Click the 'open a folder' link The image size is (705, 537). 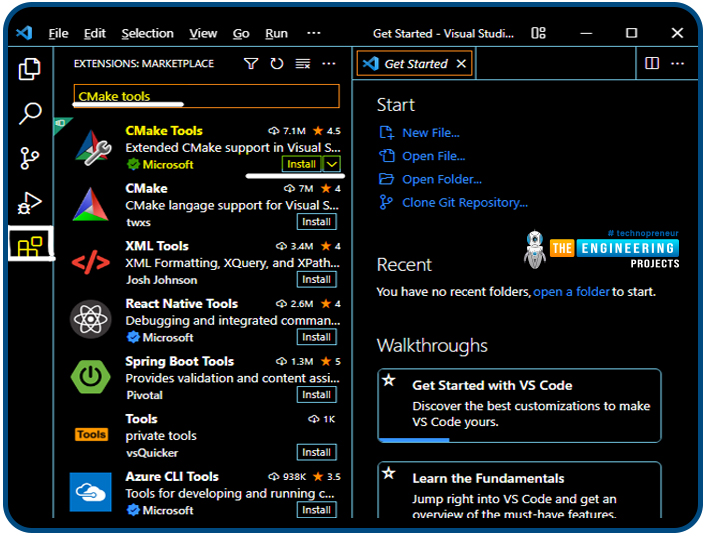pos(571,292)
